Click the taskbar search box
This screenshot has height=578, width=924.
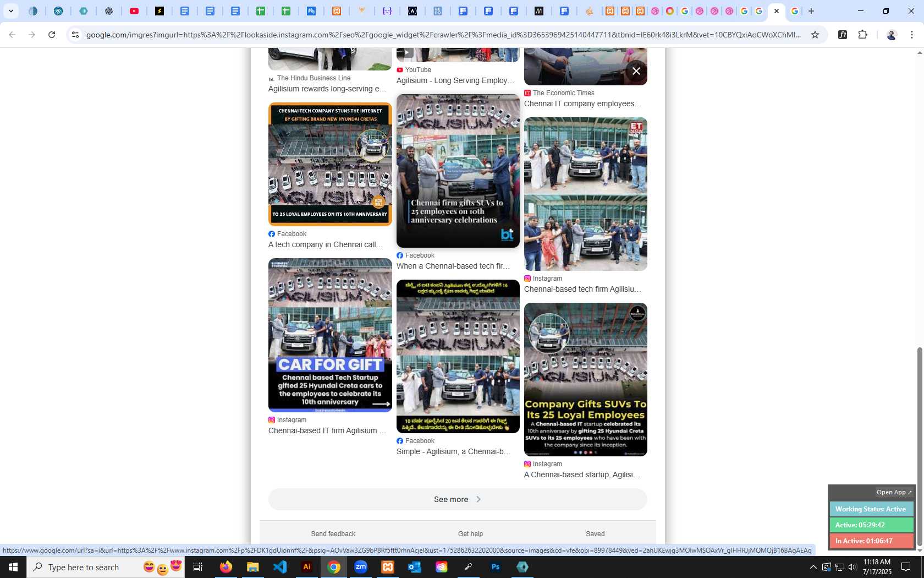[106, 567]
